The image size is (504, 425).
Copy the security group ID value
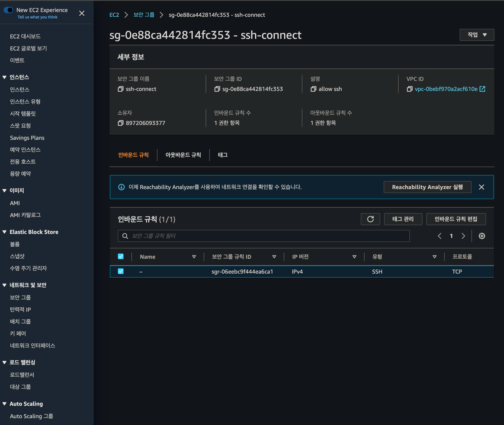click(217, 89)
